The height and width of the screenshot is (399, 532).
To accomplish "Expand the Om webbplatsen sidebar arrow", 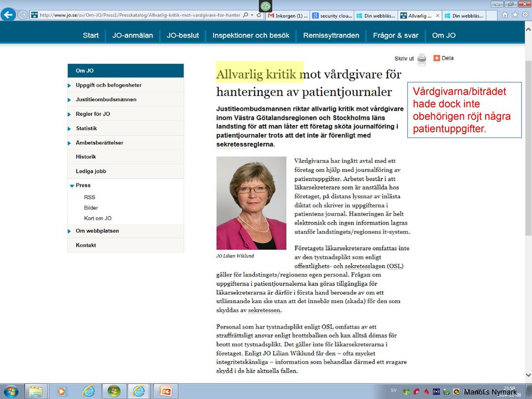I will pos(70,231).
